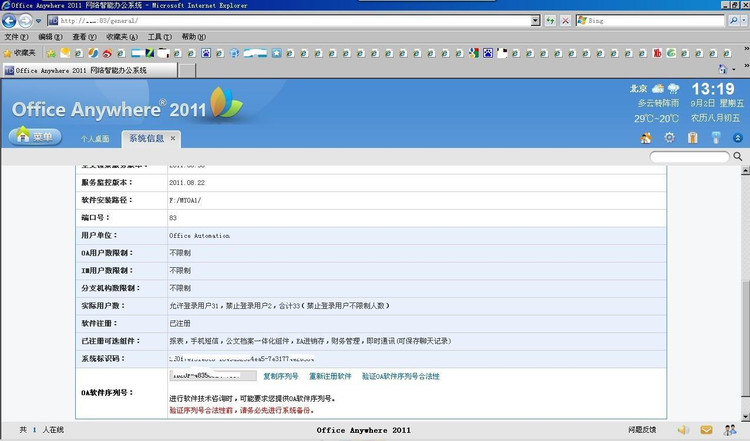
Task: Open the green Z bookmark icon
Action: click(x=150, y=53)
